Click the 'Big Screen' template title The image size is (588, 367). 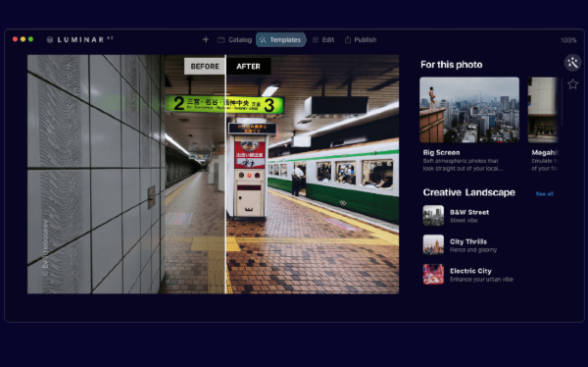[441, 152]
